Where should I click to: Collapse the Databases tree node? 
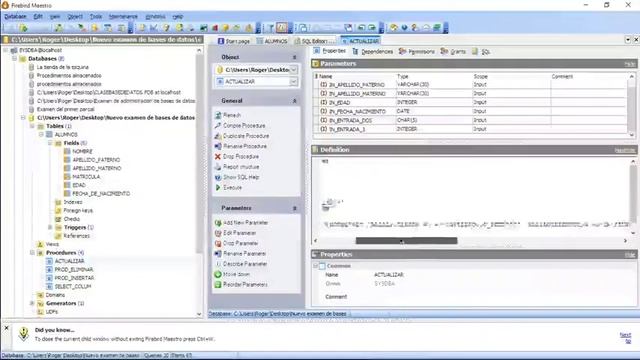[14, 59]
